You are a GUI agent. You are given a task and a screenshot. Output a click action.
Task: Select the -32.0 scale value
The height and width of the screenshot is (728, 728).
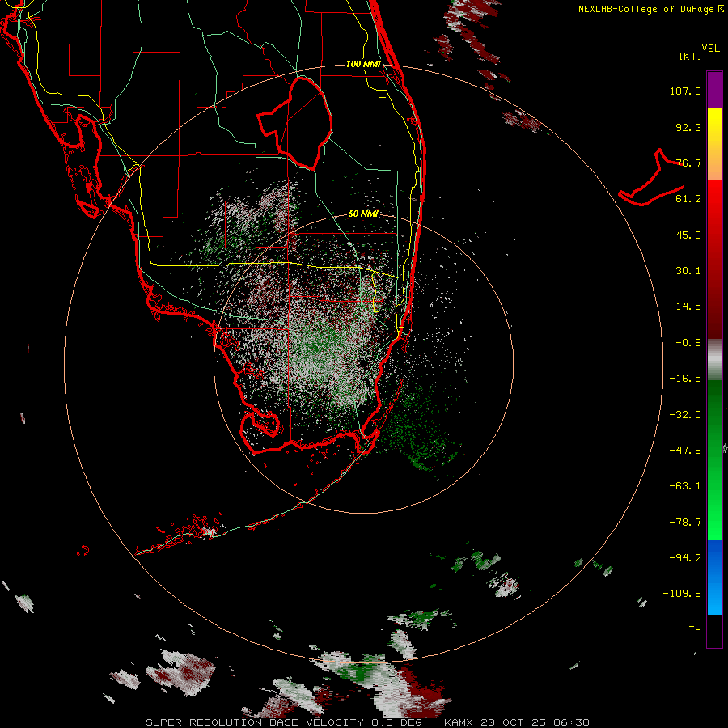coord(685,415)
